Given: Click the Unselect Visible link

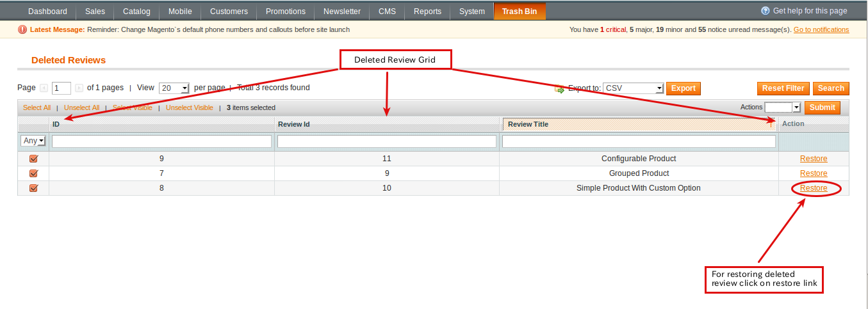Looking at the screenshot, I should tap(190, 107).
